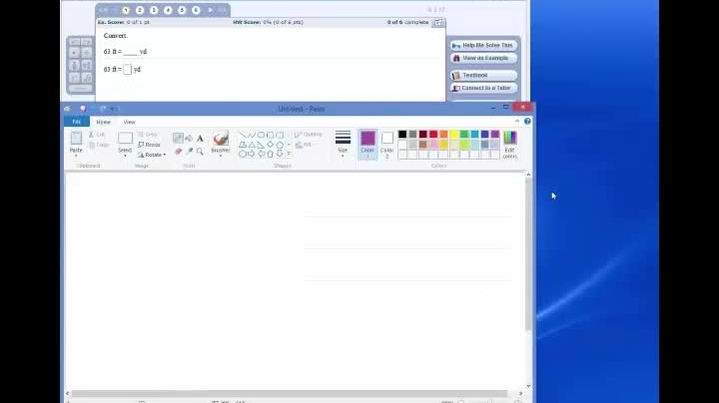
Task: Switch to the View tab
Action: [129, 122]
